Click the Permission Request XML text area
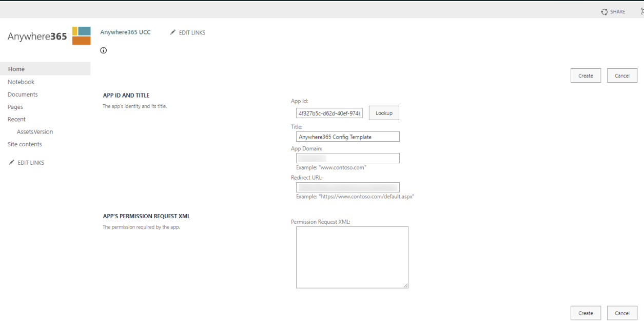644x325 pixels. pyautogui.click(x=352, y=257)
